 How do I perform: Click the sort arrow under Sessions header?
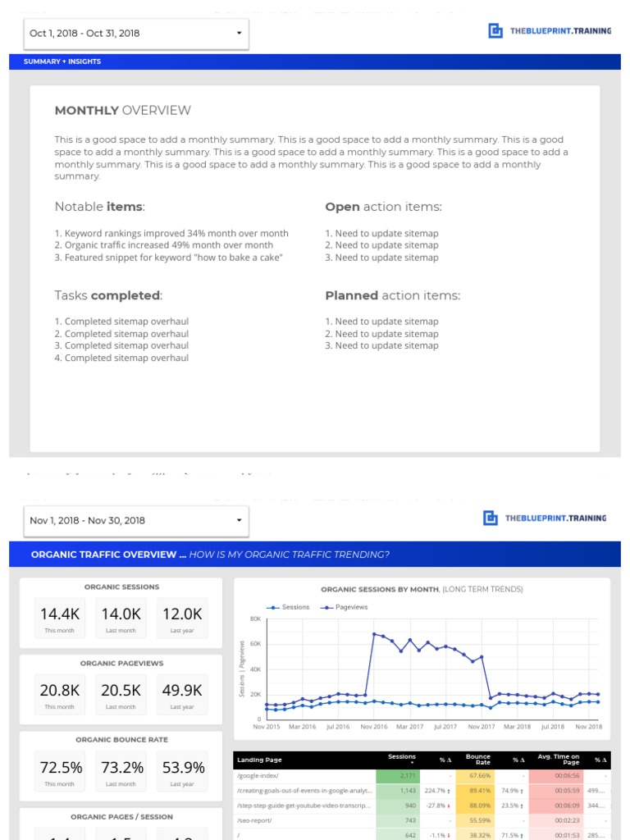tap(412, 763)
